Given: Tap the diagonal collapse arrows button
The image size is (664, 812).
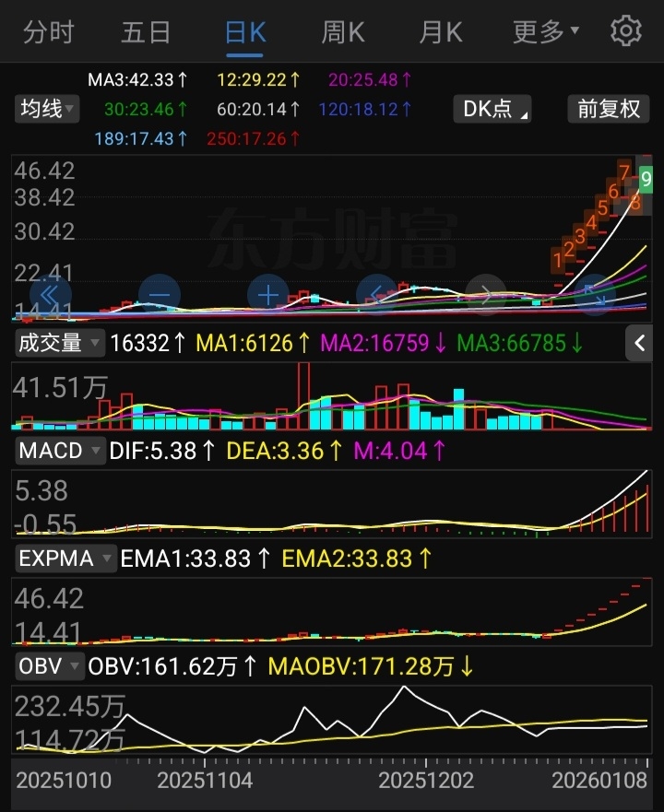Looking at the screenshot, I should click(x=595, y=295).
